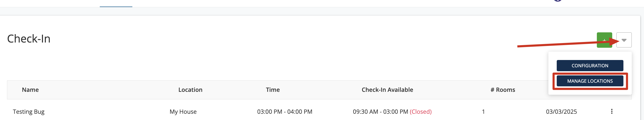Click the 09:30 AM - 03:00 PM availability text
The image size is (644, 120).
[380, 112]
